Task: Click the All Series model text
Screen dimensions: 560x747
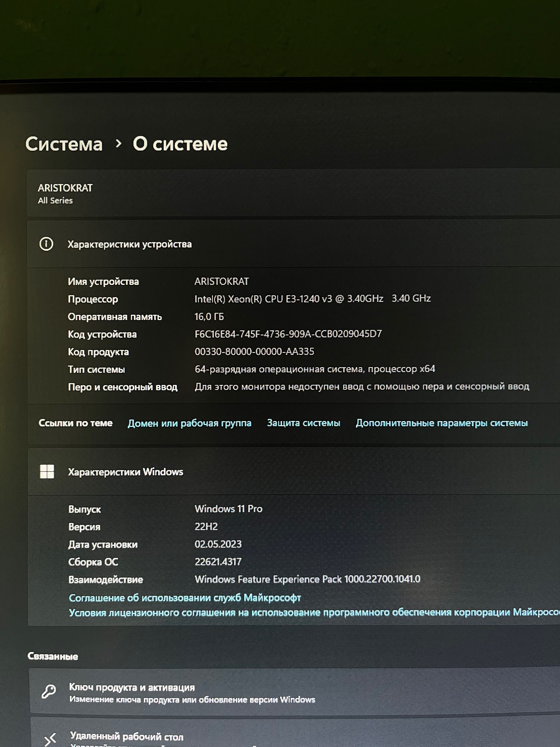Action: (55, 201)
